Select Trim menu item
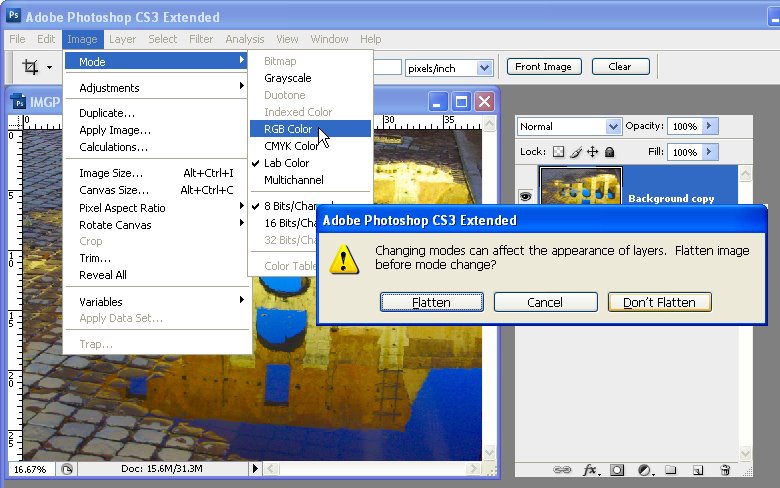This screenshot has height=488, width=780. coord(156,258)
